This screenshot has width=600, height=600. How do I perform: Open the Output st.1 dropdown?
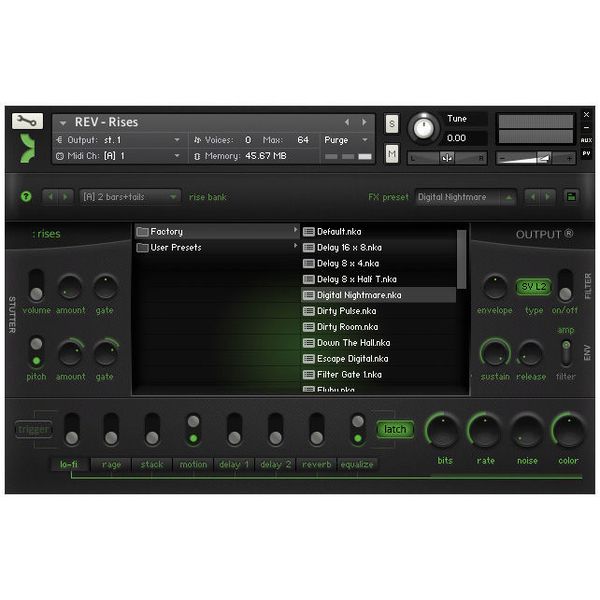177,140
